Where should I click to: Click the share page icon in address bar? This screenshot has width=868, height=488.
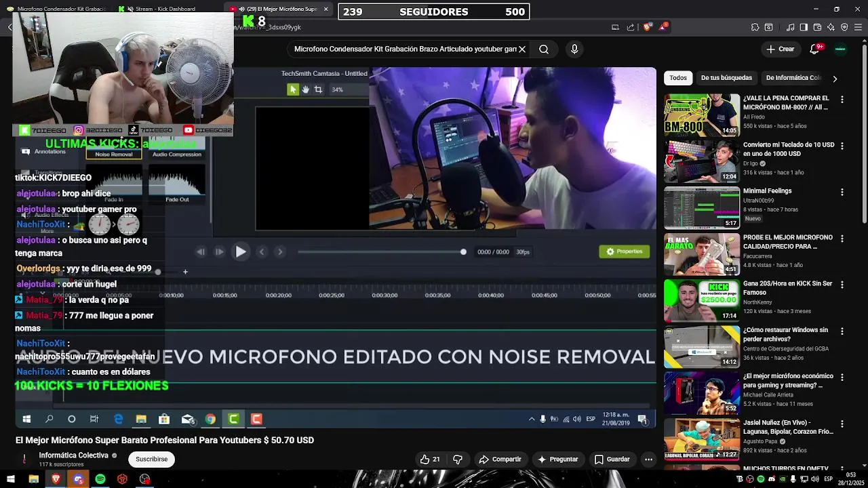click(631, 27)
